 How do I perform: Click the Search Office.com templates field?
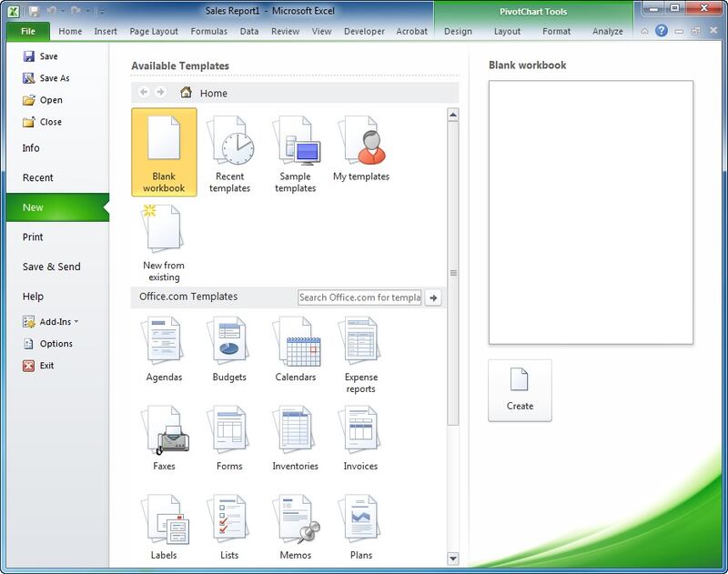pyautogui.click(x=359, y=297)
